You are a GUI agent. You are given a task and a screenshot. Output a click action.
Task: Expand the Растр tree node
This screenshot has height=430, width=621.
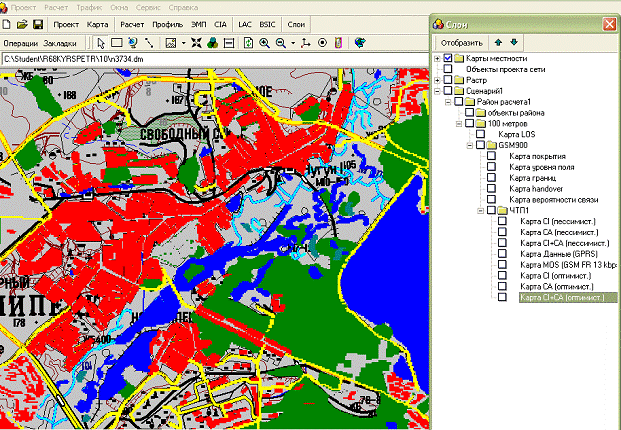[x=437, y=80]
